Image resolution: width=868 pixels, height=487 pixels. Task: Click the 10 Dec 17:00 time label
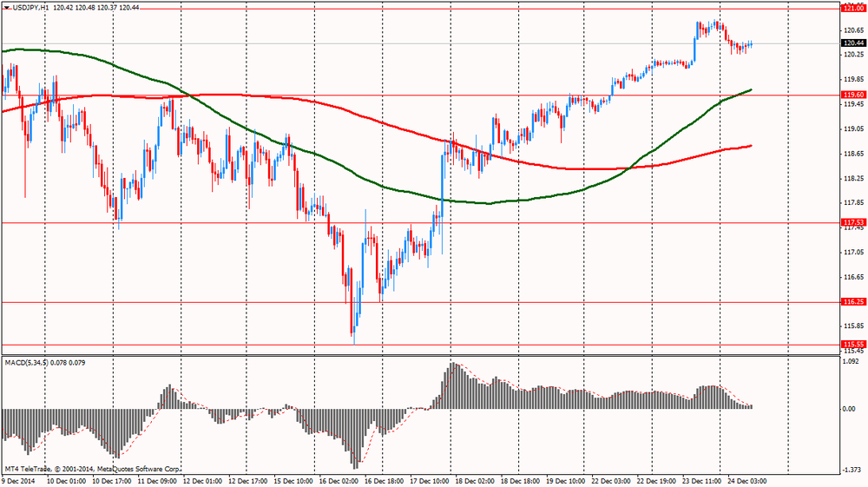tap(112, 482)
